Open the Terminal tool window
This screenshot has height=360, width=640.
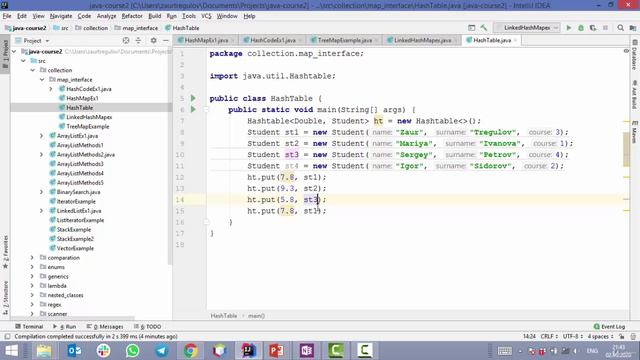click(x=29, y=327)
